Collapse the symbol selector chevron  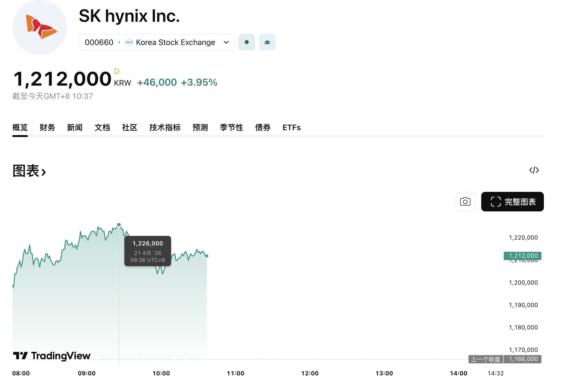226,42
